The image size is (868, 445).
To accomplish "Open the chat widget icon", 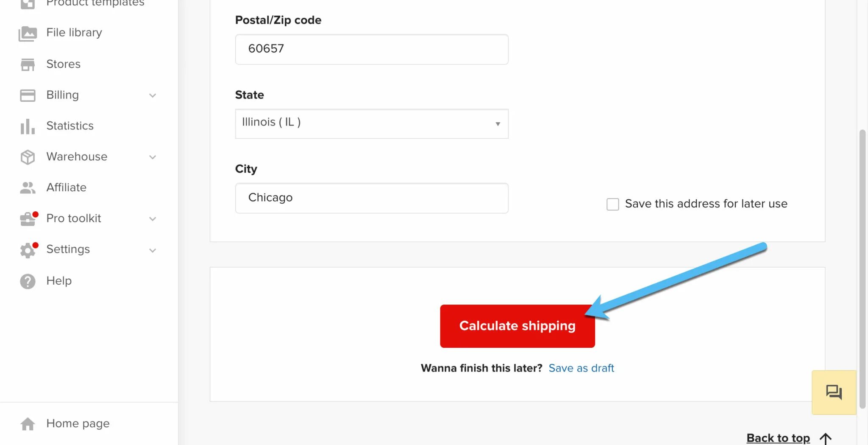I will pyautogui.click(x=834, y=392).
